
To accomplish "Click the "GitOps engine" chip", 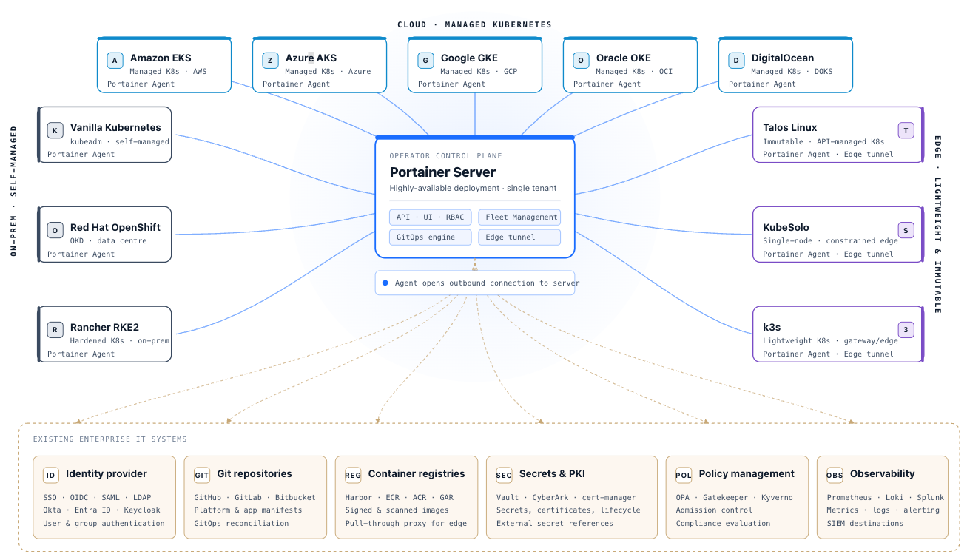I will 431,237.
